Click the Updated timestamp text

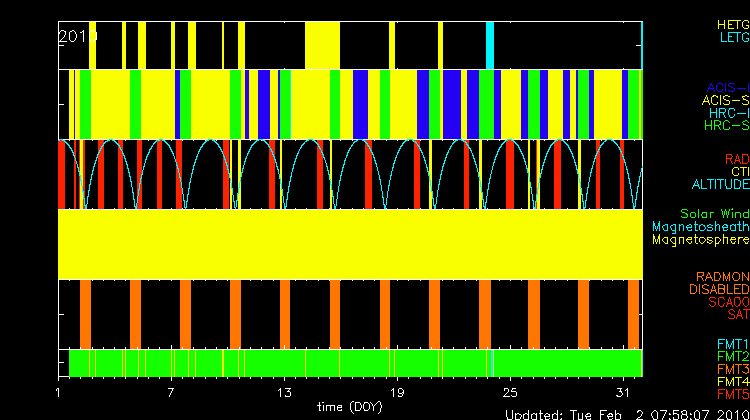pyautogui.click(x=626, y=414)
